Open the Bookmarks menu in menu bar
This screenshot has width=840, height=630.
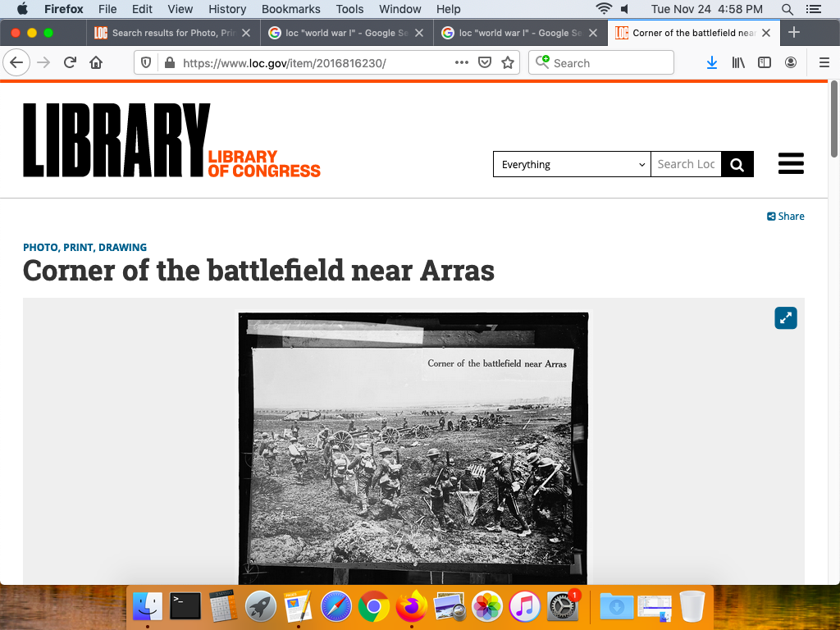tap(290, 9)
